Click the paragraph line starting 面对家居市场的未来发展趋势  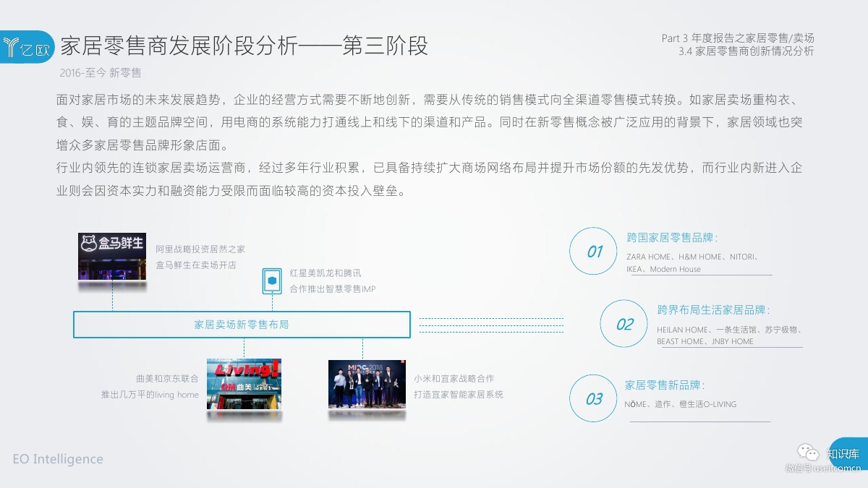coord(430,100)
